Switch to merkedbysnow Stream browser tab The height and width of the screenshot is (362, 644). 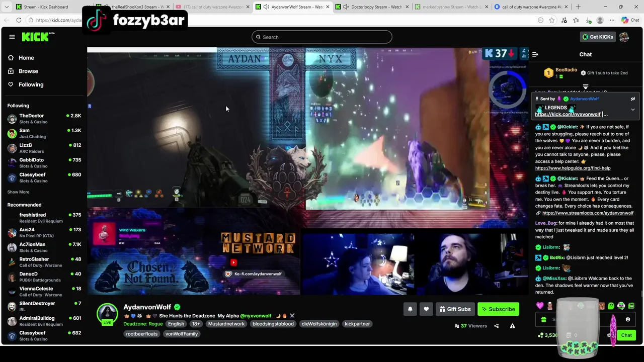[x=451, y=7]
